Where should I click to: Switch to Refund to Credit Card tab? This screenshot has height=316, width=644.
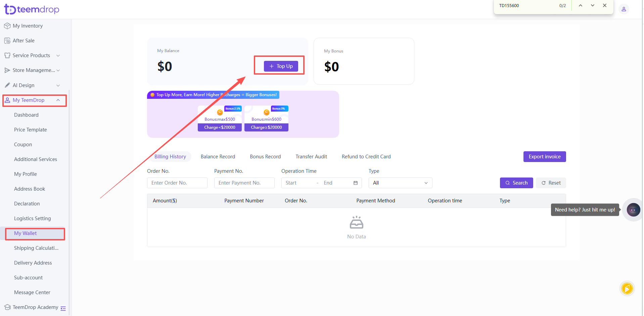coord(366,157)
